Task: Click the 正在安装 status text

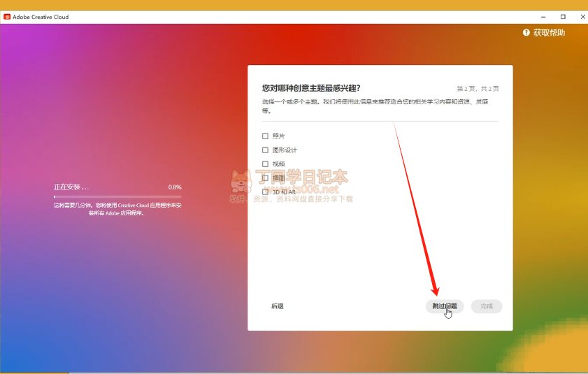Action: pos(71,187)
